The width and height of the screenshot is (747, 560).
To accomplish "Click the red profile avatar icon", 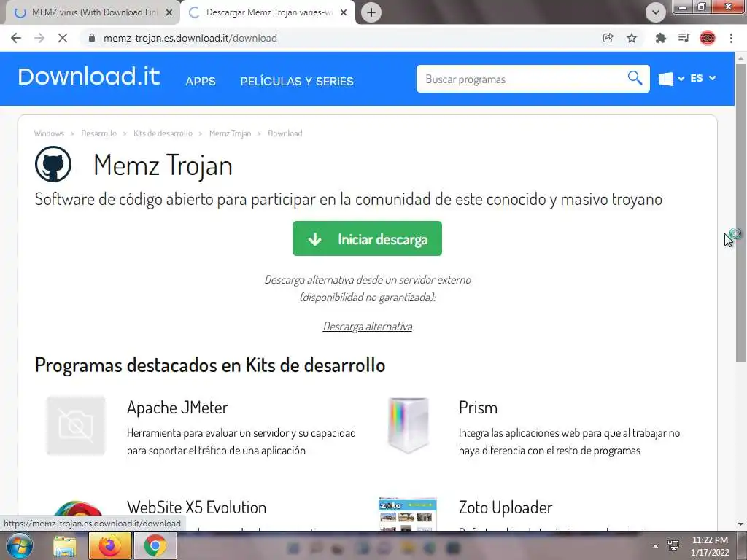I will 708,38.
